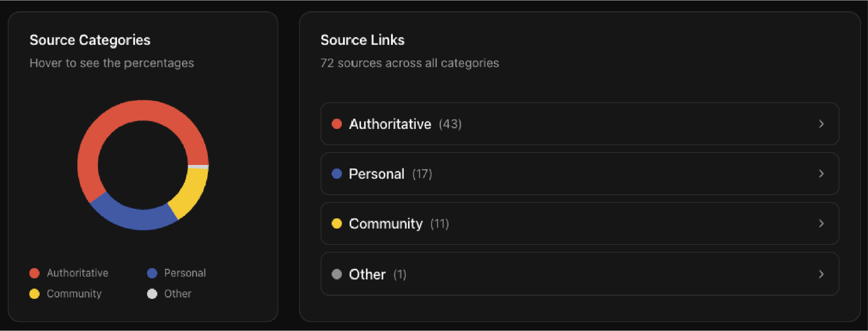Open the Community (11) row label
Viewport: 868px width, 331px height.
point(399,224)
